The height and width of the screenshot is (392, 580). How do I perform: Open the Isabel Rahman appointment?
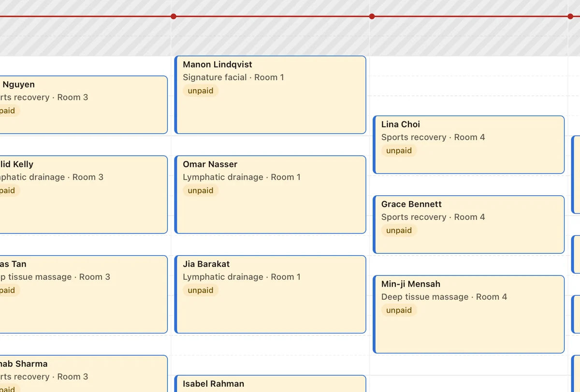click(270, 384)
